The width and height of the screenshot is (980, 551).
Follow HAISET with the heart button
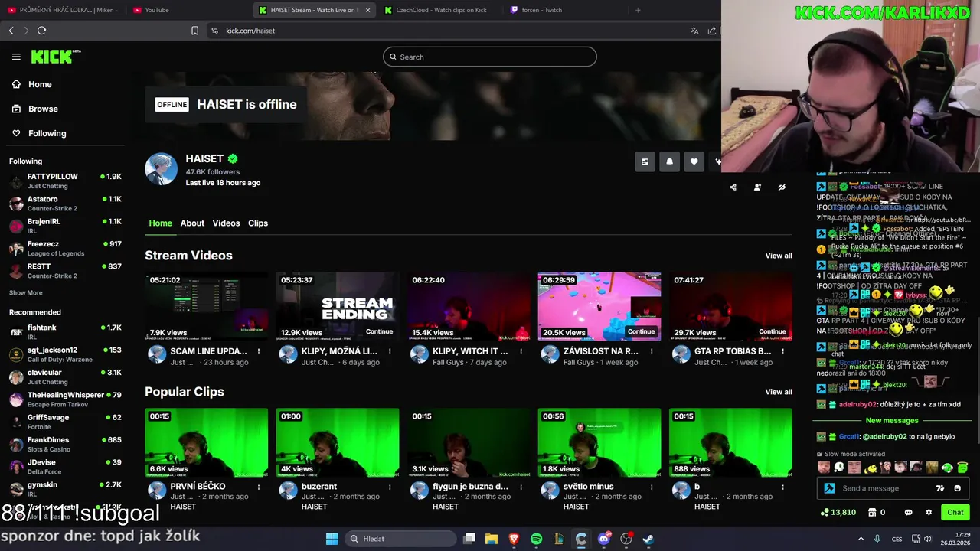[x=694, y=161]
